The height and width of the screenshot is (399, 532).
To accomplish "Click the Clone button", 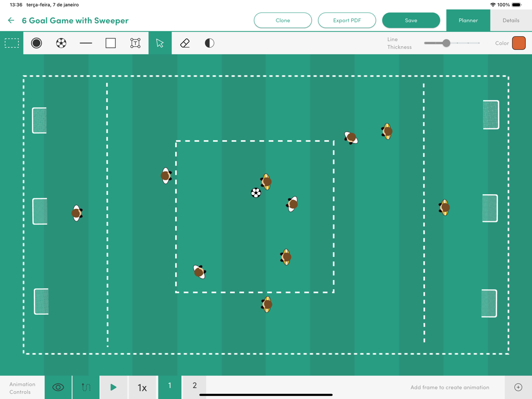I will click(x=283, y=20).
